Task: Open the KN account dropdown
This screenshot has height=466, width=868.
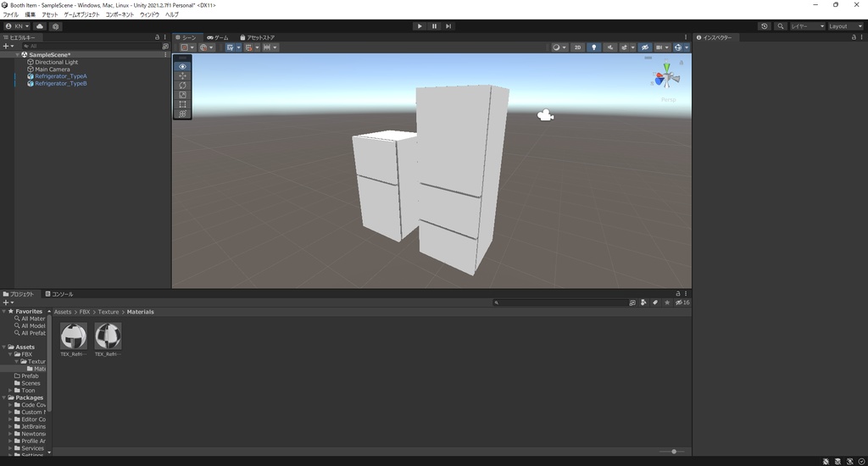Action: click(x=17, y=26)
